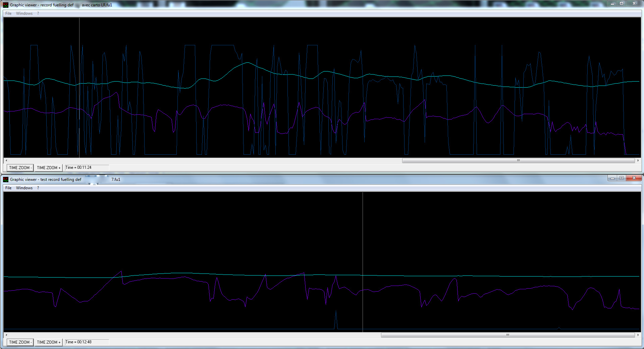Open Windows menu in the top viewer window

click(x=24, y=13)
